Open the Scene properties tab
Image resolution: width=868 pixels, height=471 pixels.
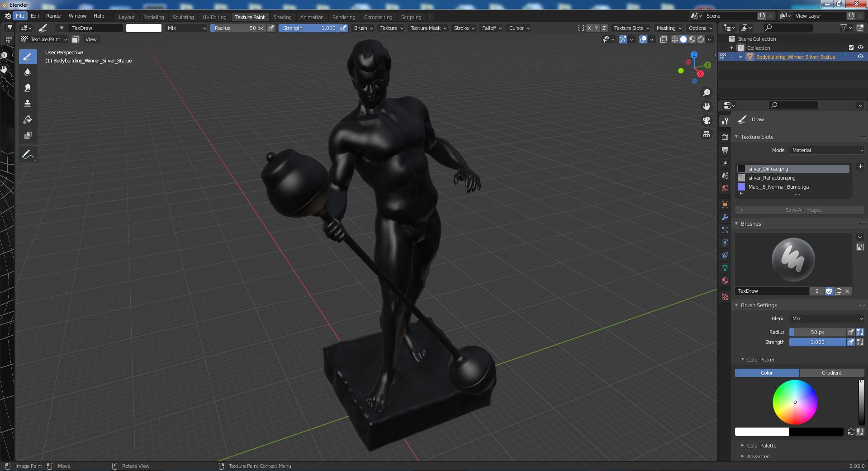click(725, 175)
